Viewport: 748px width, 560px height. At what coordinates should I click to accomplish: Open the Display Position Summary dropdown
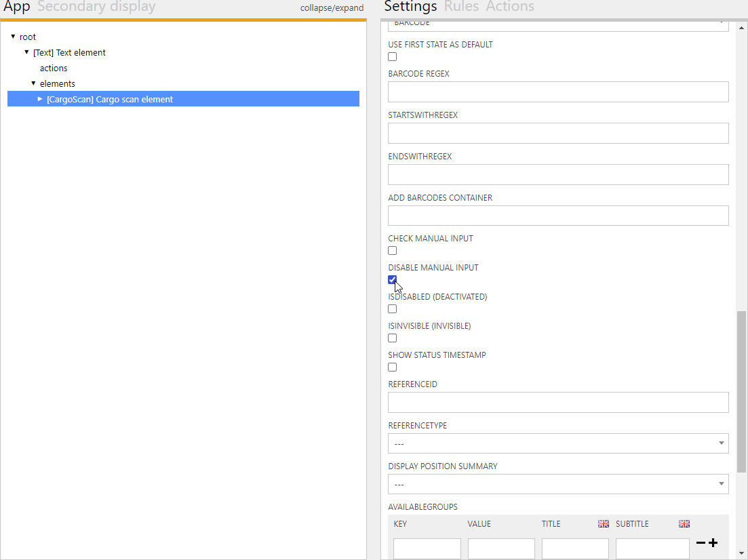[557, 484]
